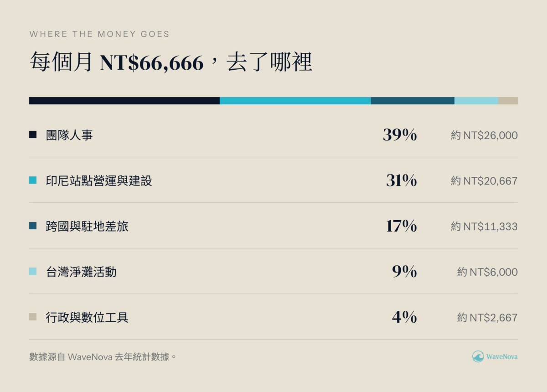Click the cyan square beside 印尼站點營運與建設
The image size is (547, 392).
33,180
